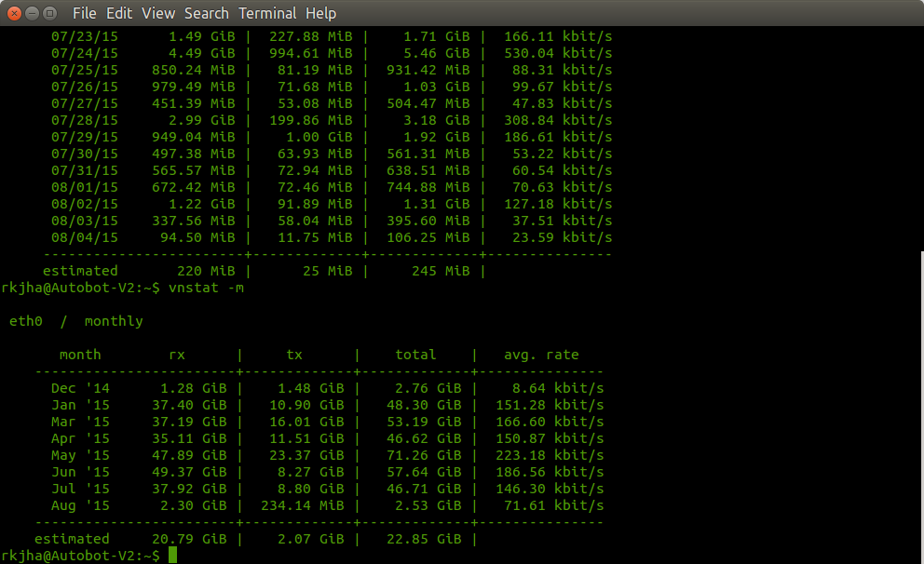Image resolution: width=924 pixels, height=564 pixels.
Task: Open the Edit menu
Action: pyautogui.click(x=118, y=13)
